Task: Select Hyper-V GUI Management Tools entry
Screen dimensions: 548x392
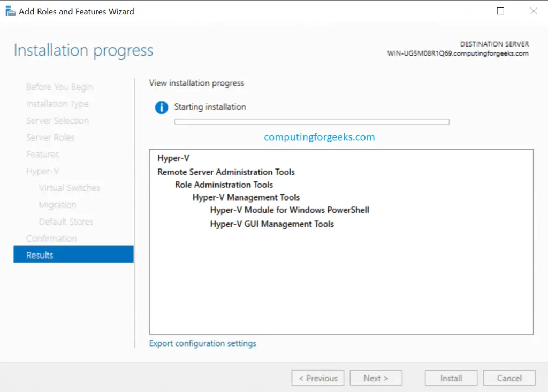Action: [x=272, y=224]
